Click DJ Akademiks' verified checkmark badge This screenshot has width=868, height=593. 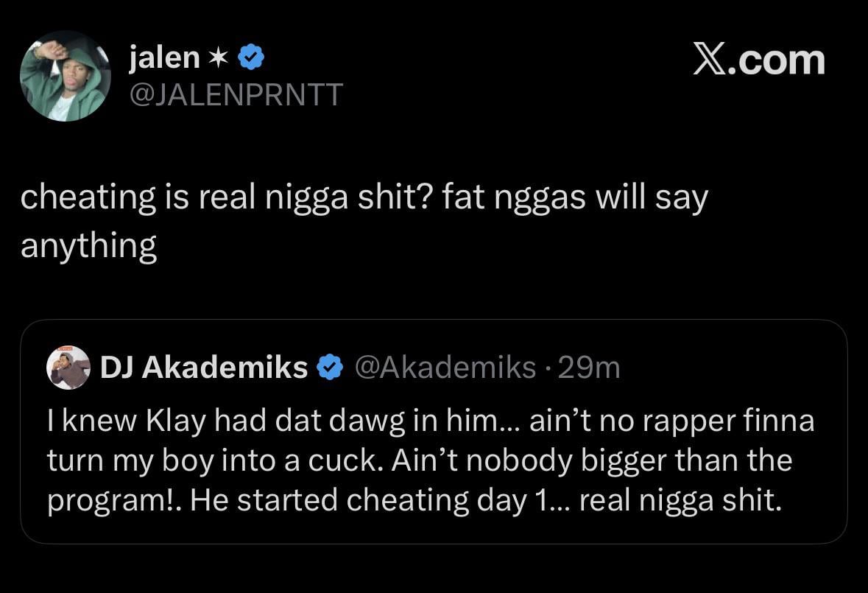[x=331, y=367]
